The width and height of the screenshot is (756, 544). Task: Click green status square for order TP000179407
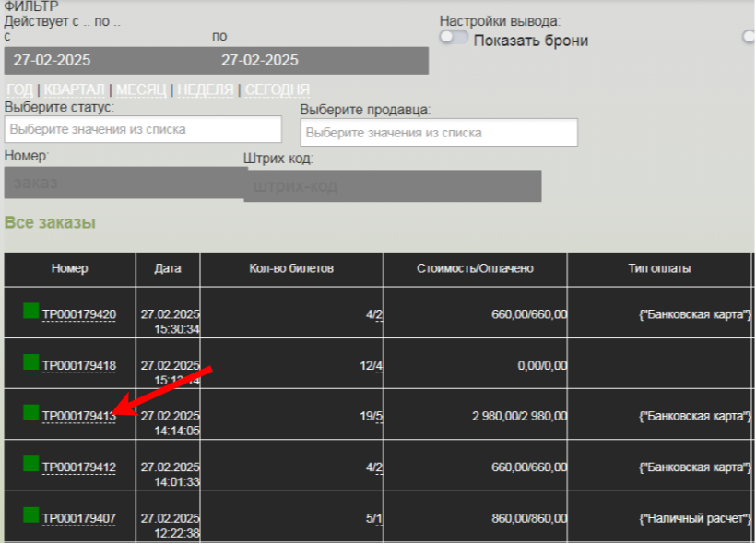point(31,514)
